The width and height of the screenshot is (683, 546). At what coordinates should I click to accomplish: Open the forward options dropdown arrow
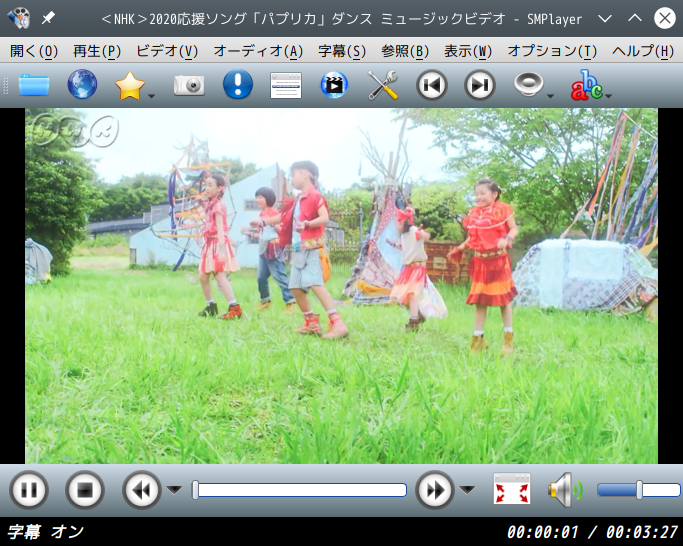(x=467, y=490)
